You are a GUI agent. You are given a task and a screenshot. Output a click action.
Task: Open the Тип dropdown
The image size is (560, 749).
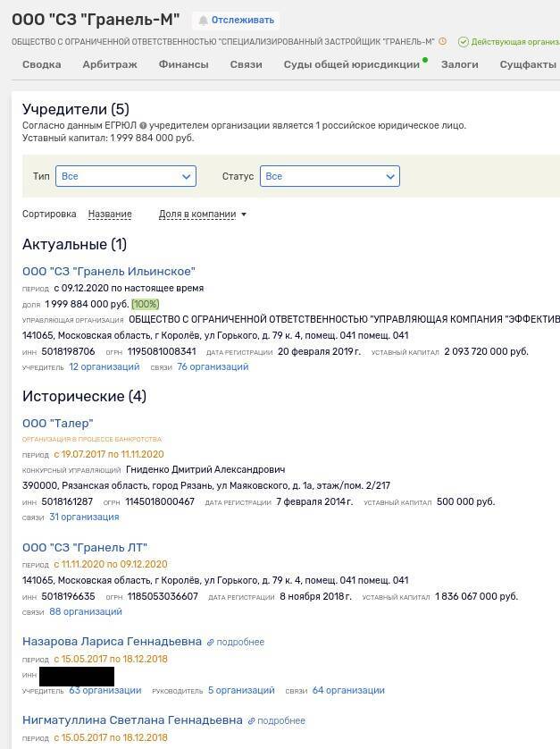(125, 176)
